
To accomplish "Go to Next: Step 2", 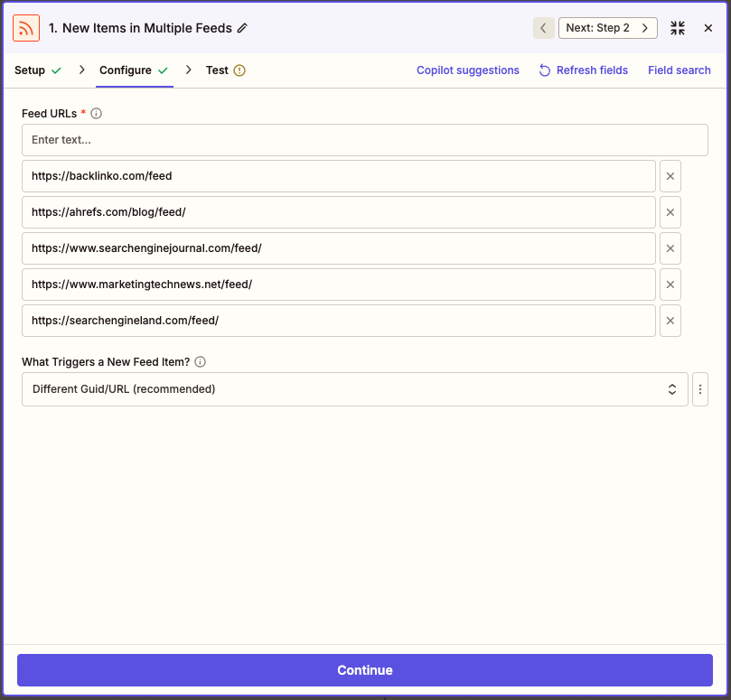I will point(607,28).
